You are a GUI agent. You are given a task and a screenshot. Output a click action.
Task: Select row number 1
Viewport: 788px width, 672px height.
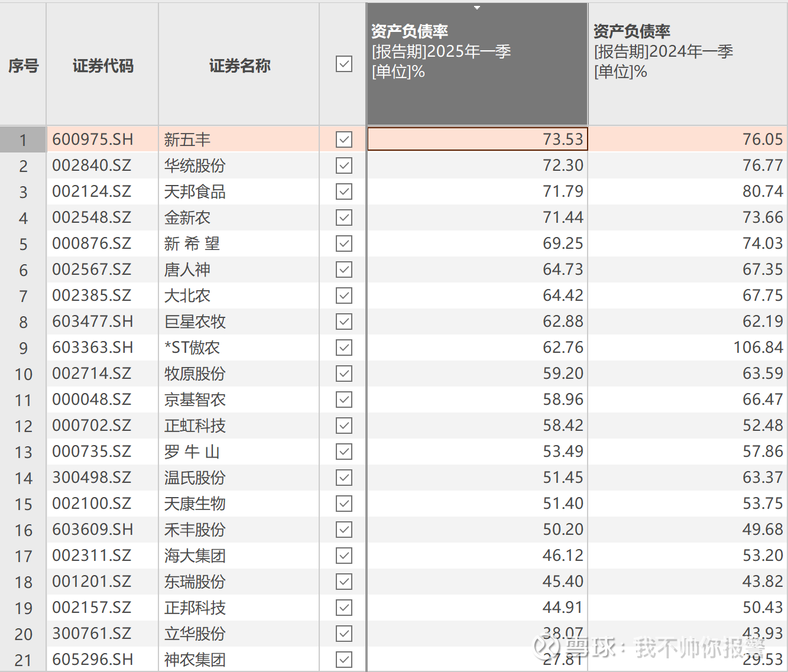tap(23, 139)
